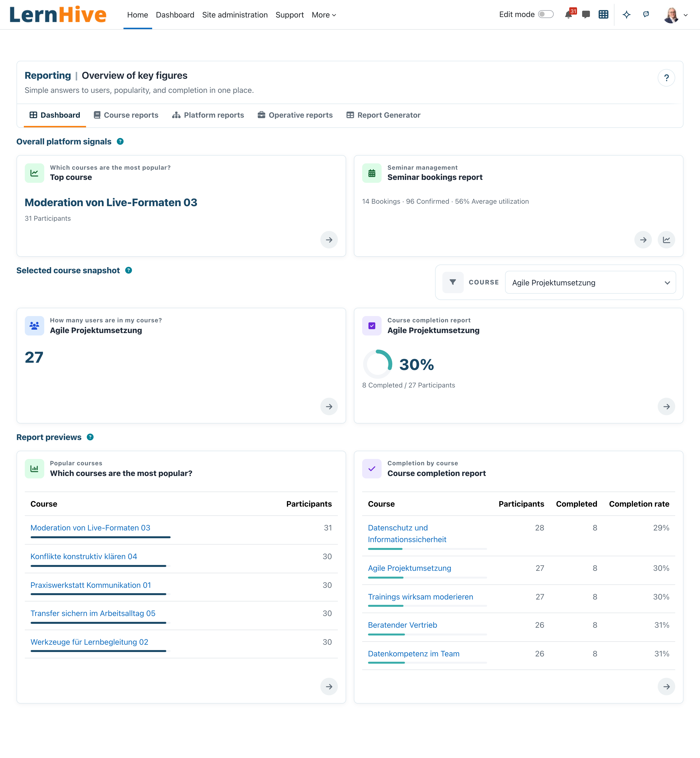Click the 30% completion progress ring
This screenshot has height=758, width=700.
[x=378, y=364]
